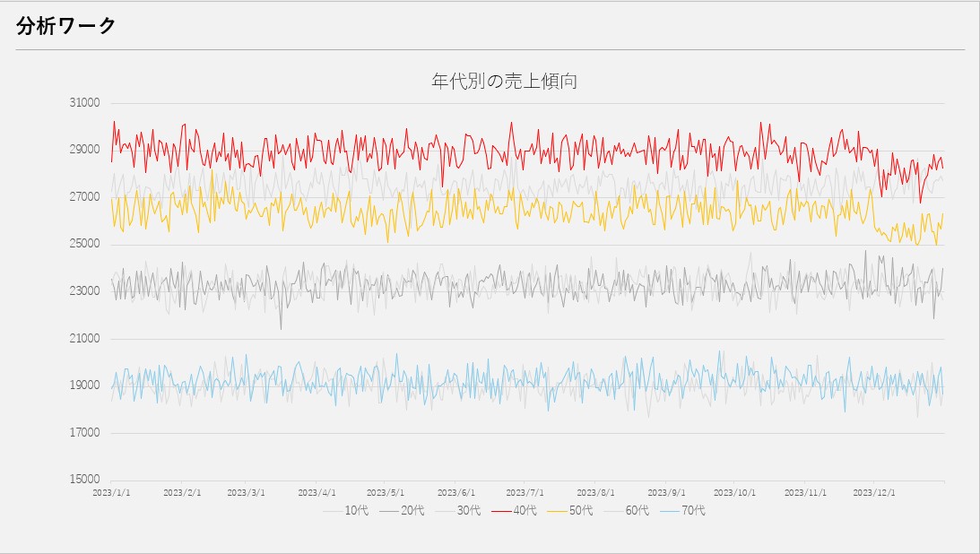Screen dimensions: 980x554
Task: Select the 2023/7/1 date axis label
Action: pyautogui.click(x=525, y=492)
